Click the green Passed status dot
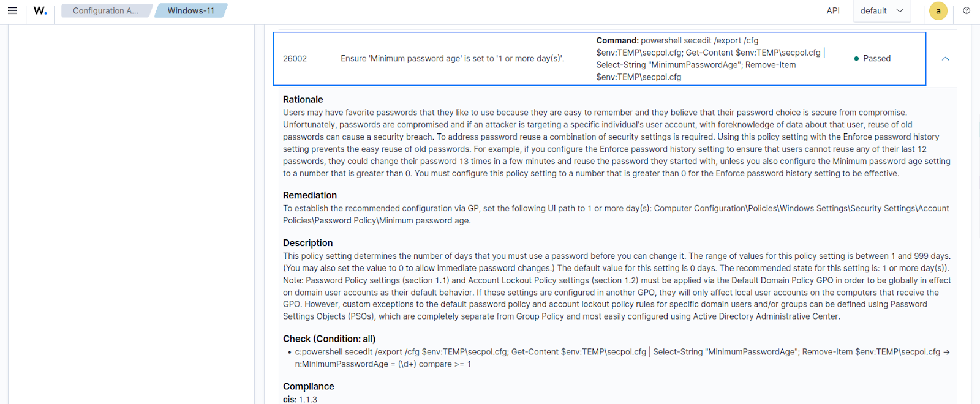Viewport: 980px width, 404px height. coord(857,58)
